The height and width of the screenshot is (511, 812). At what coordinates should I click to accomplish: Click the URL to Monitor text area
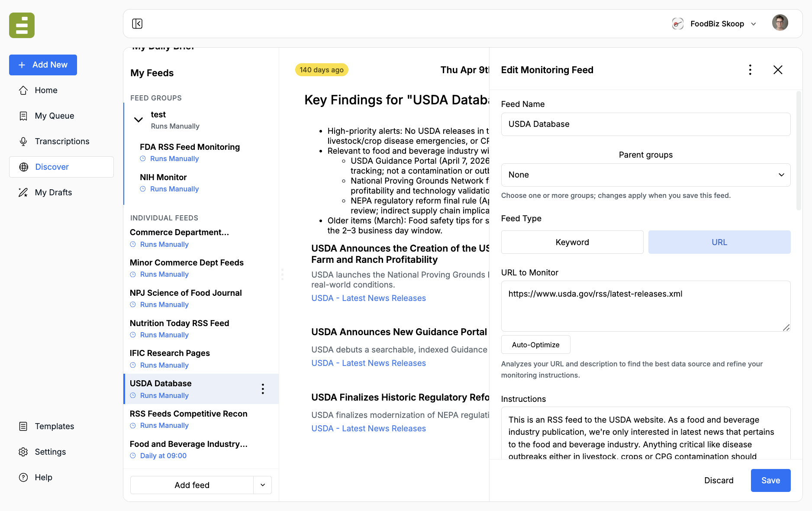coord(646,306)
